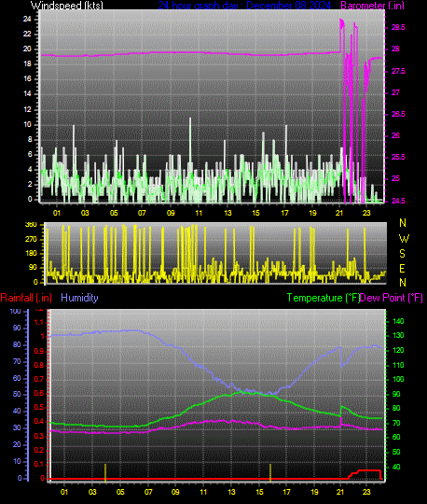
Task: Click hour '21' under the windspeed graph
Action: [x=339, y=213]
